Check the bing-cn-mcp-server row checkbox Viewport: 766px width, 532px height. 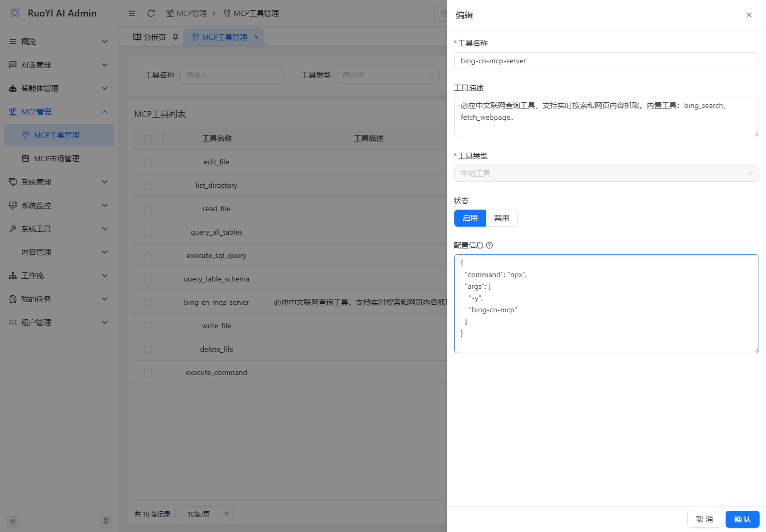[148, 303]
